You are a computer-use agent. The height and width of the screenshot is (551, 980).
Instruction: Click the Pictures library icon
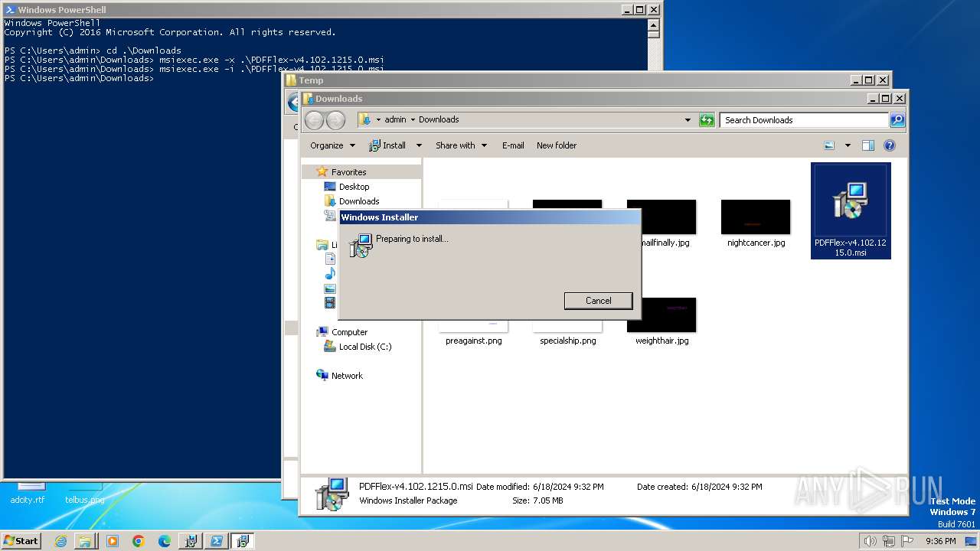[330, 289]
